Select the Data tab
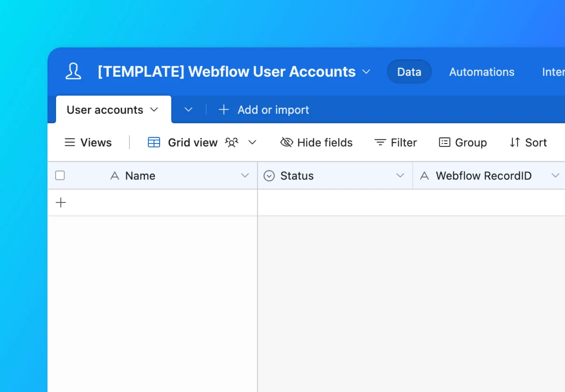Viewport: 565px width, 392px height. coord(409,72)
